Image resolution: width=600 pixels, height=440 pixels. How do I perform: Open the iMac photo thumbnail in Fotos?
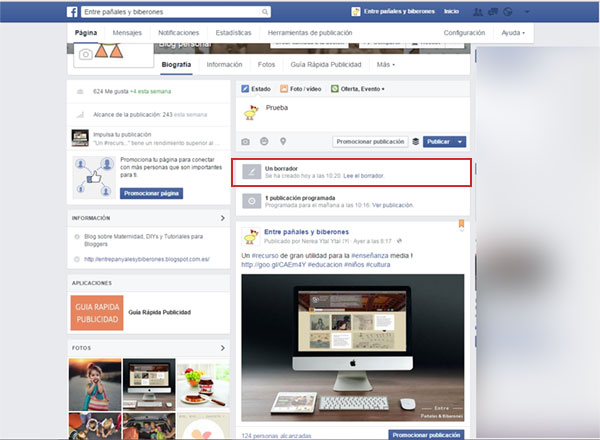click(x=149, y=385)
